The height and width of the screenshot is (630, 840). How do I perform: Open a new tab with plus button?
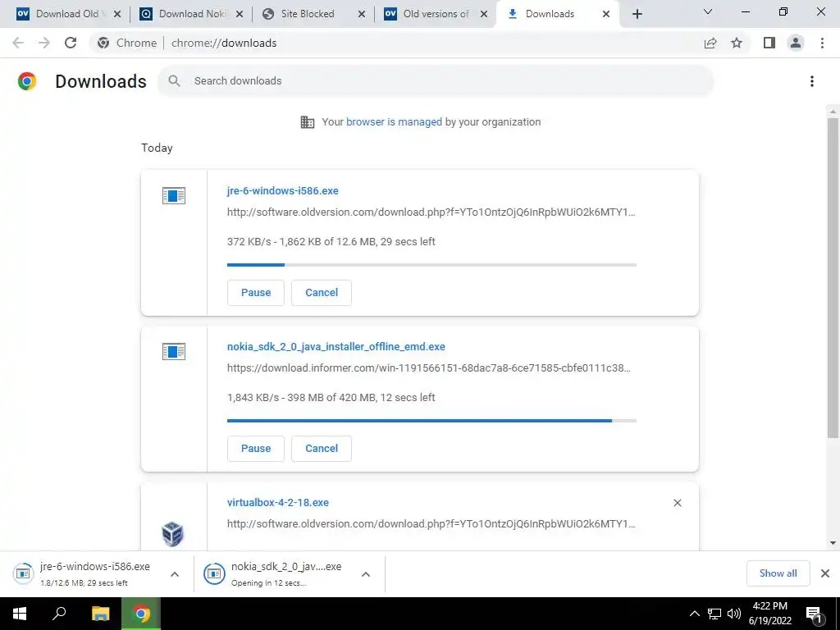point(637,14)
